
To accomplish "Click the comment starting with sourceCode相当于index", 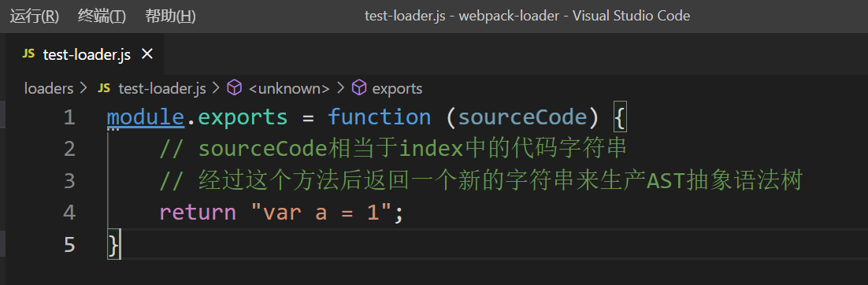I will point(393,150).
